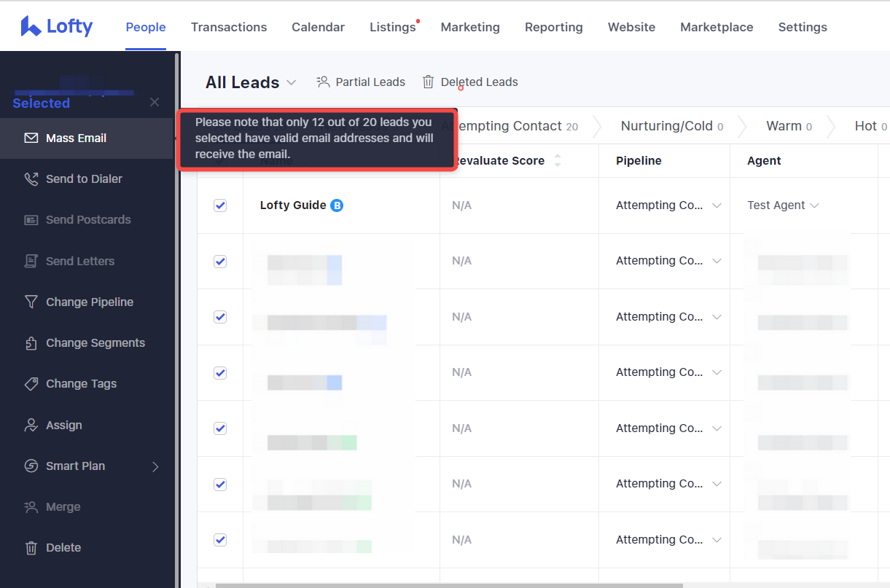Open the Lofty Guide lead name
The image size is (890, 588).
point(293,205)
